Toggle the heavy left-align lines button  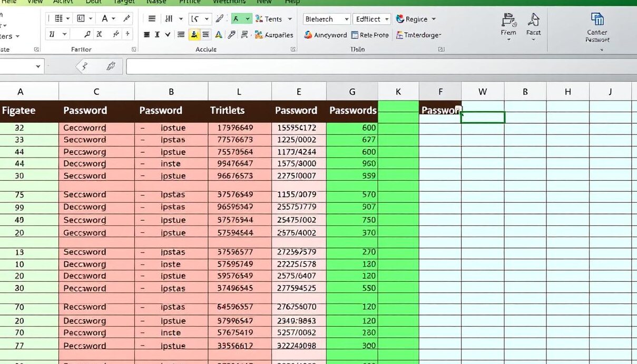coord(147,35)
